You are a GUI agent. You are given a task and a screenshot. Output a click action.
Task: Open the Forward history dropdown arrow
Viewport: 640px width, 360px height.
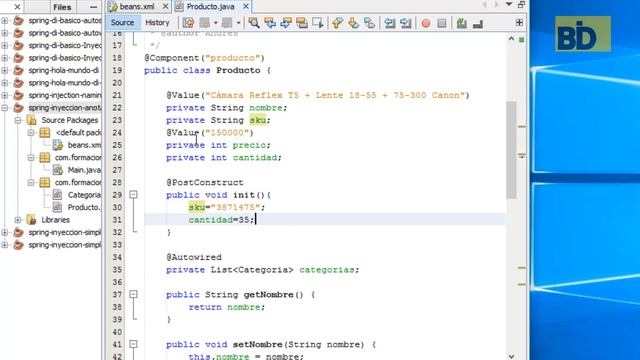click(238, 23)
